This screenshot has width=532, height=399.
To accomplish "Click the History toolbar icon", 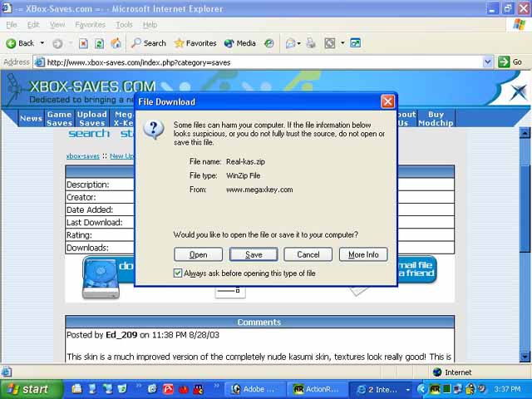I will [x=269, y=43].
